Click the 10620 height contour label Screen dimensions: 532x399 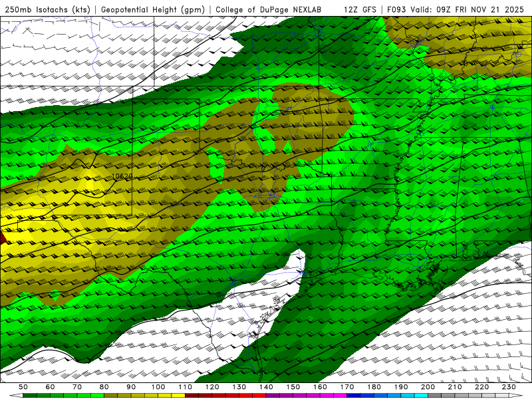(122, 176)
